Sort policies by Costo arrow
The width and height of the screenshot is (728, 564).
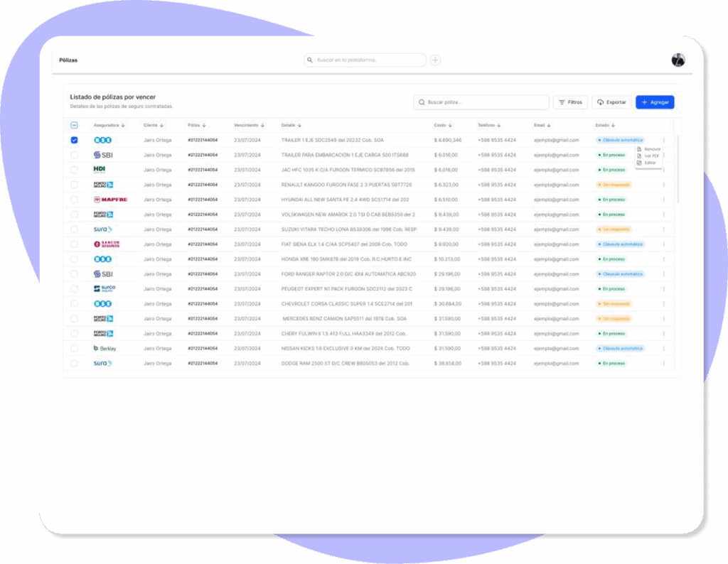451,125
